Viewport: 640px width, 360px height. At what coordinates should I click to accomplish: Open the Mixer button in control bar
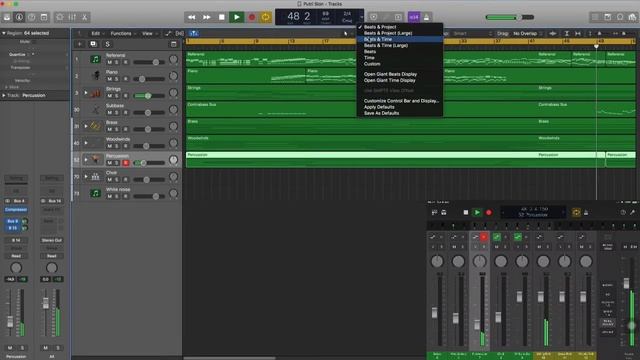point(72,17)
